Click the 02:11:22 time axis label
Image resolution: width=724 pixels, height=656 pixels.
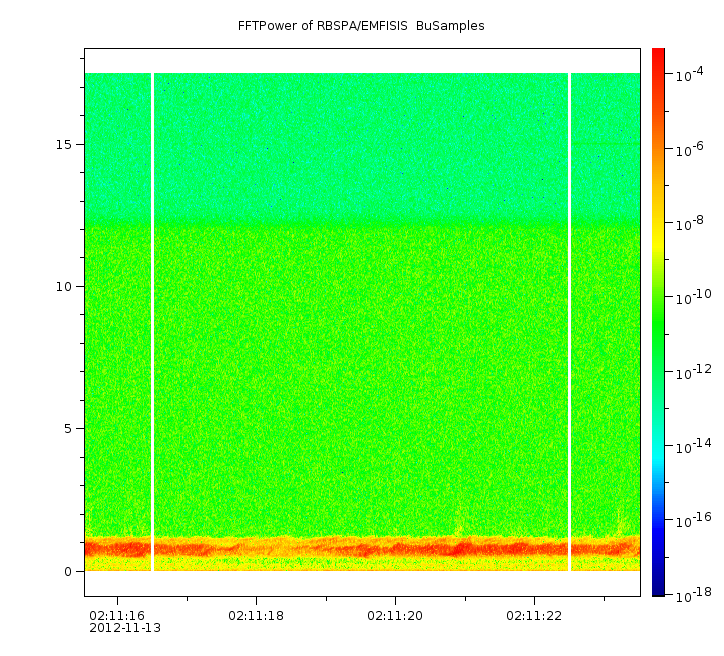pyautogui.click(x=534, y=615)
